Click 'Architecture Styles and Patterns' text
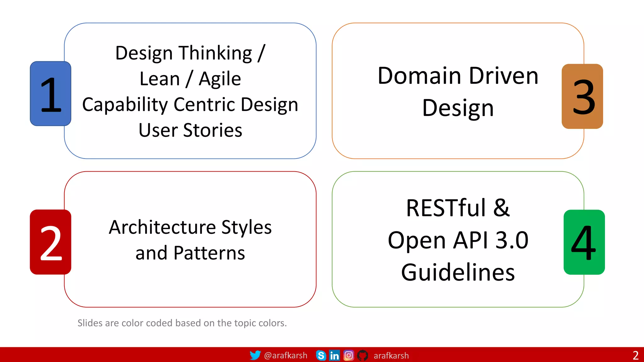The image size is (644, 362). pyautogui.click(x=190, y=240)
